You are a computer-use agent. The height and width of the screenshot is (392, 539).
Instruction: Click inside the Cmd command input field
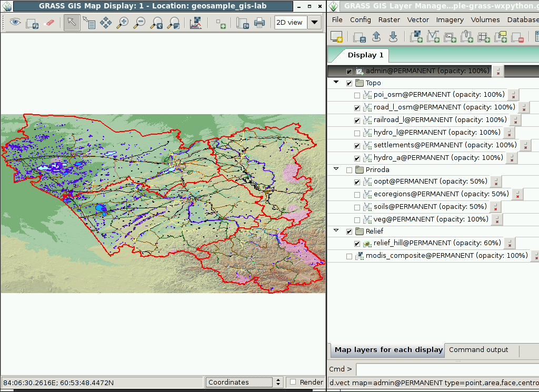(447, 369)
